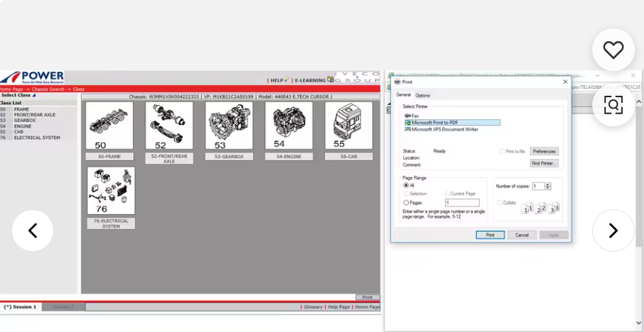Open the 54-ENGINE image icon
Image resolution: width=644 pixels, height=332 pixels.
(288, 126)
